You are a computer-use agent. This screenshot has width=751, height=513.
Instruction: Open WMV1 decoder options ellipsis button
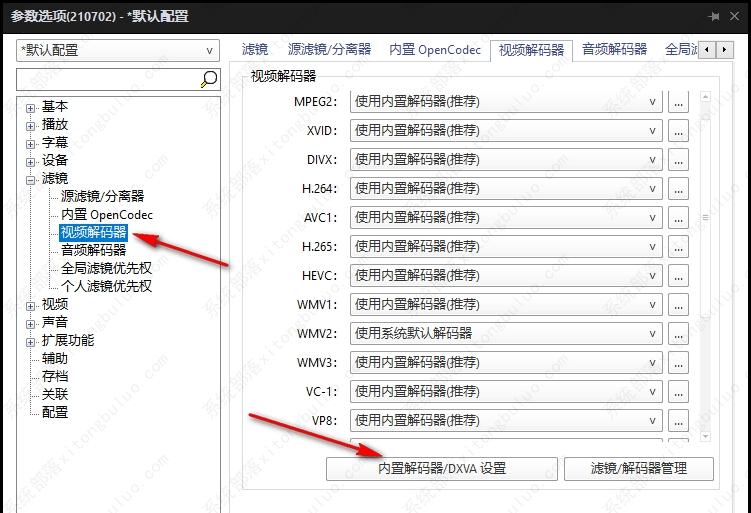point(678,305)
